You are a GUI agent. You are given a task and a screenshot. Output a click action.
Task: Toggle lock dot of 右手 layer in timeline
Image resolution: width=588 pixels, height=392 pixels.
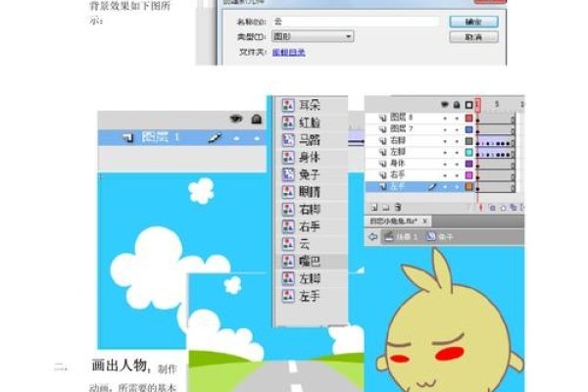tap(457, 175)
